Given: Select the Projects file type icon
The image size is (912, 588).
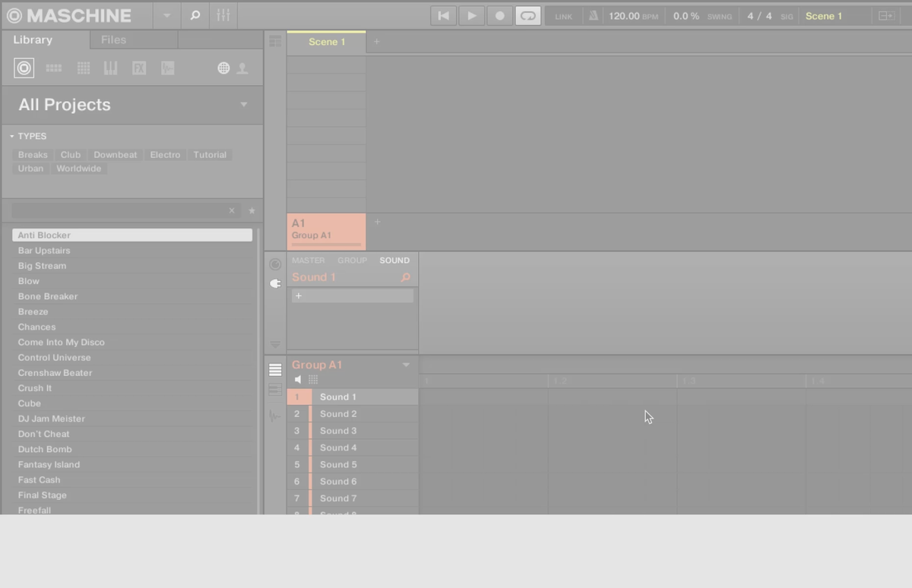Looking at the screenshot, I should pos(24,68).
